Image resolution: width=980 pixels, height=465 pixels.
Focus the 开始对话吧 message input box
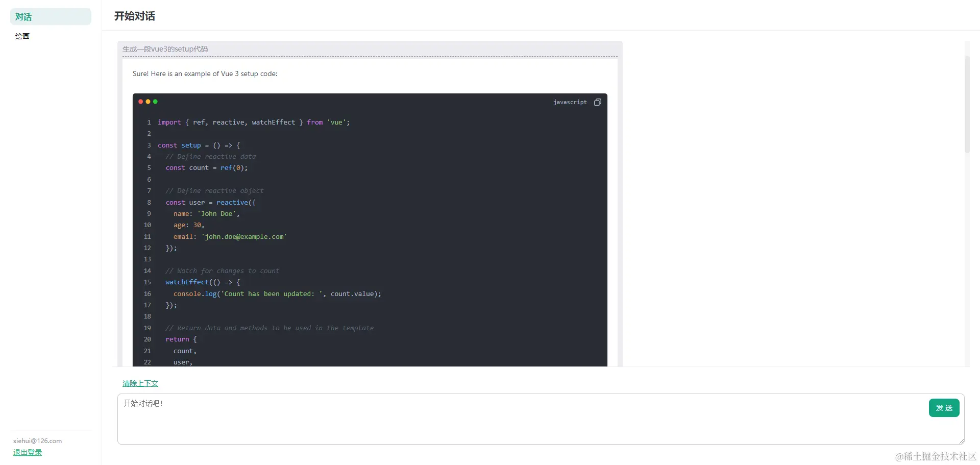541,419
